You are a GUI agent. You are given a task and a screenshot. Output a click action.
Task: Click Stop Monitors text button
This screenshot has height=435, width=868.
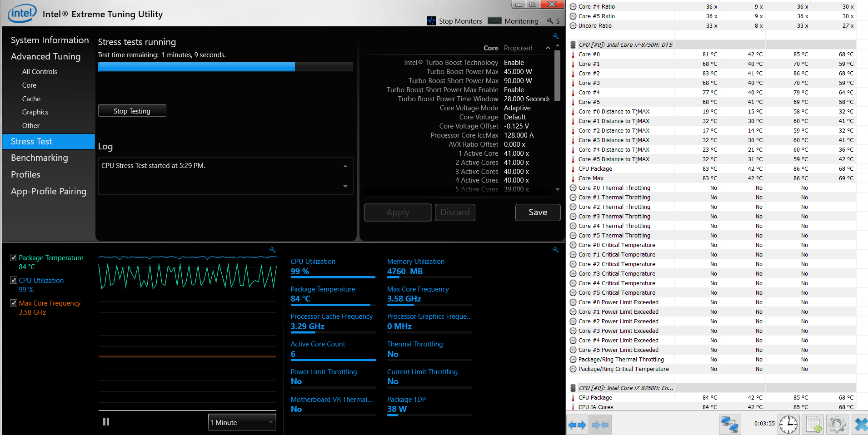[460, 21]
